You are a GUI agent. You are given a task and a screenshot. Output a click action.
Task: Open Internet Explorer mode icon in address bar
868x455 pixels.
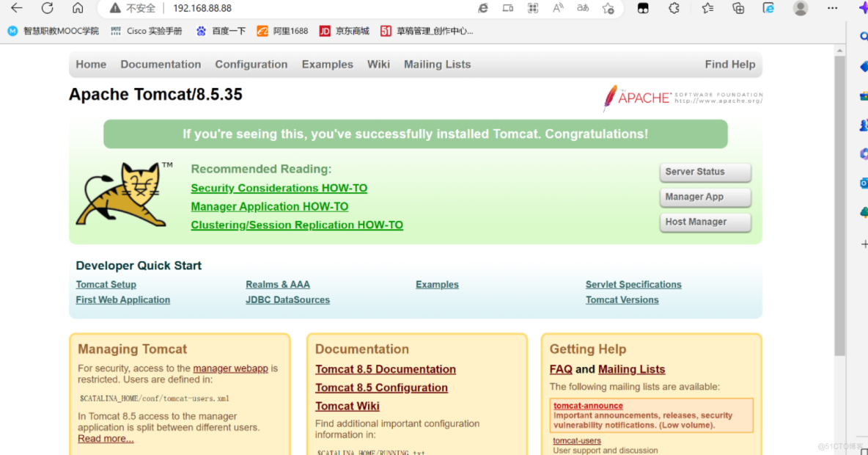click(483, 8)
